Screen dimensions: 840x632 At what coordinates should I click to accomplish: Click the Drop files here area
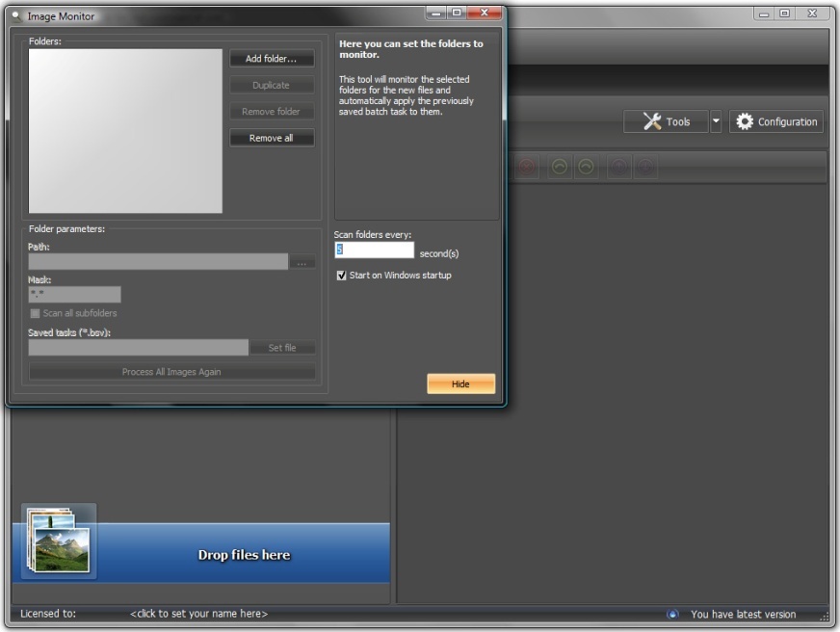[244, 555]
